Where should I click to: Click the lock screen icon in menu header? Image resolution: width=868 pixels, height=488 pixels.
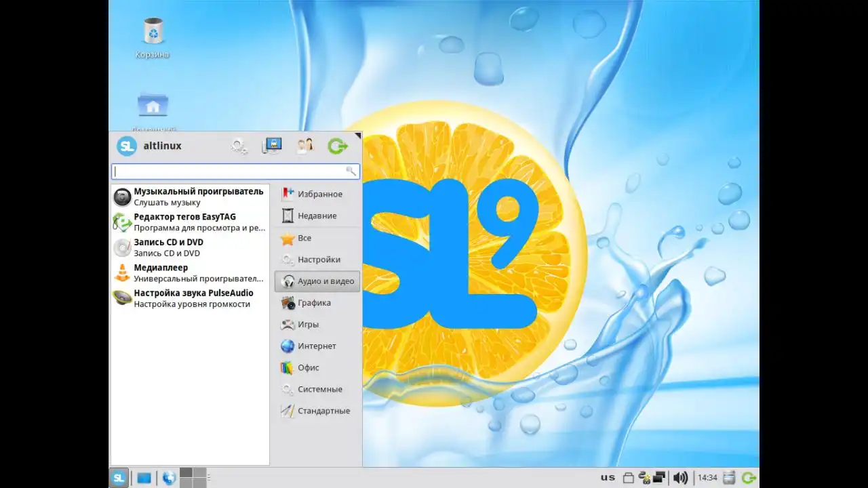pos(272,146)
